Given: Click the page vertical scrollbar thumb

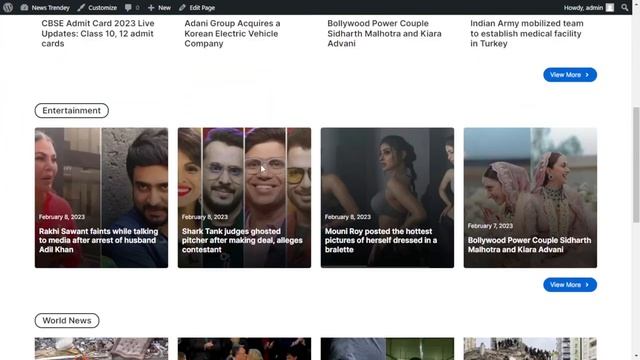Looking at the screenshot, I should pos(636,165).
